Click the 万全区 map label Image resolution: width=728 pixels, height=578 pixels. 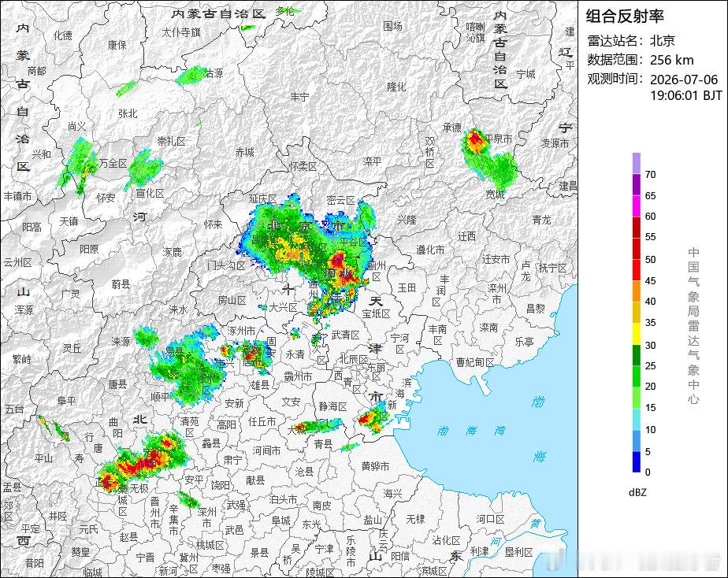[113, 163]
